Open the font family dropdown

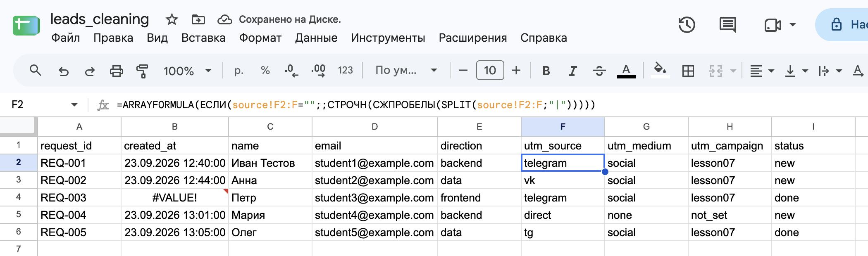tap(406, 71)
